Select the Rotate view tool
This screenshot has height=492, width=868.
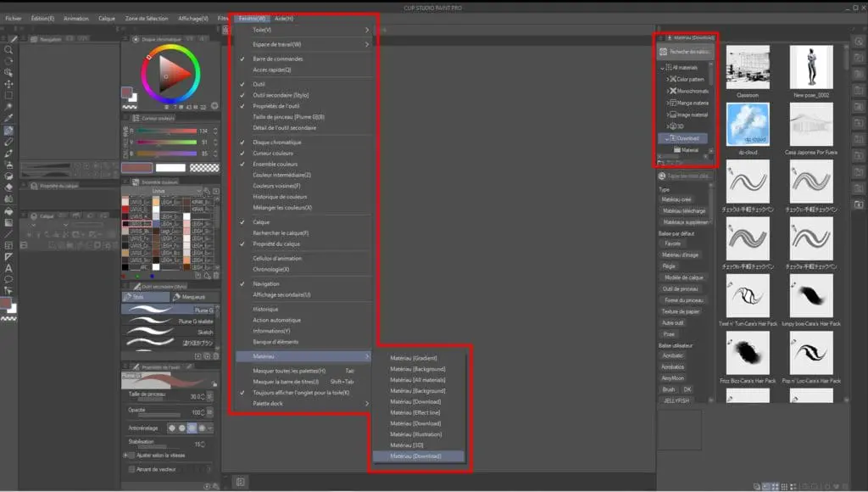pos(8,61)
